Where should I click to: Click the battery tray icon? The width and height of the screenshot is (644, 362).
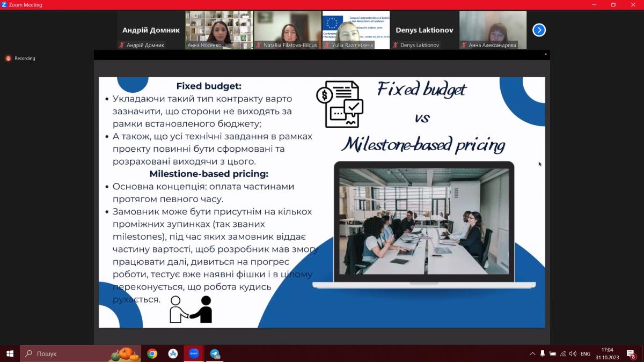click(552, 353)
